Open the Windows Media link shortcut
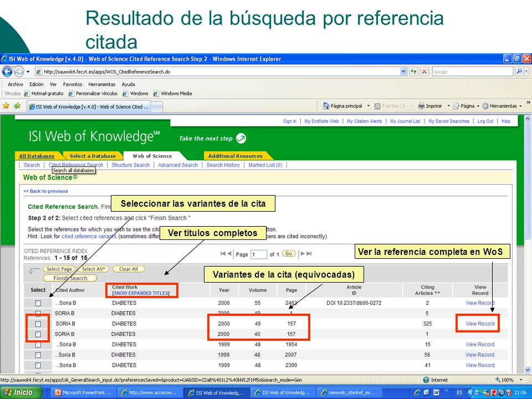The width and height of the screenshot is (532, 399). (x=173, y=93)
